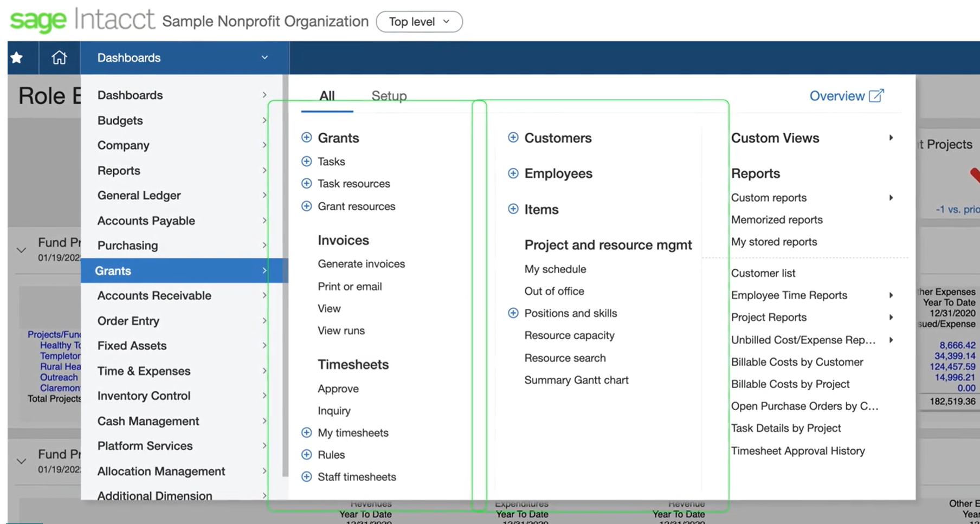Open Memorized reports
Screen dimensions: 980x524
[x=777, y=220]
